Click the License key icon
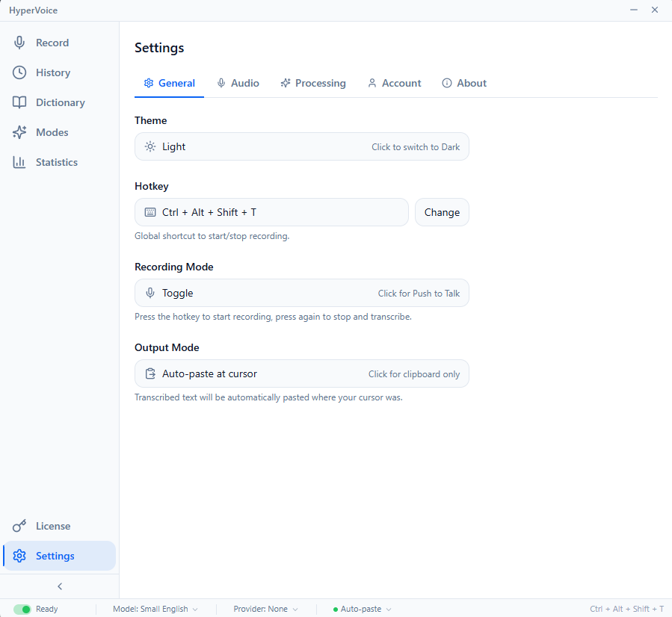The height and width of the screenshot is (617, 672). pos(19,526)
